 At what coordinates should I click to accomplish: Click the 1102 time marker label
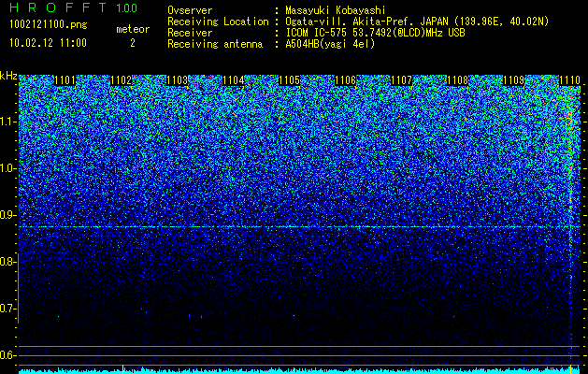[x=122, y=80]
